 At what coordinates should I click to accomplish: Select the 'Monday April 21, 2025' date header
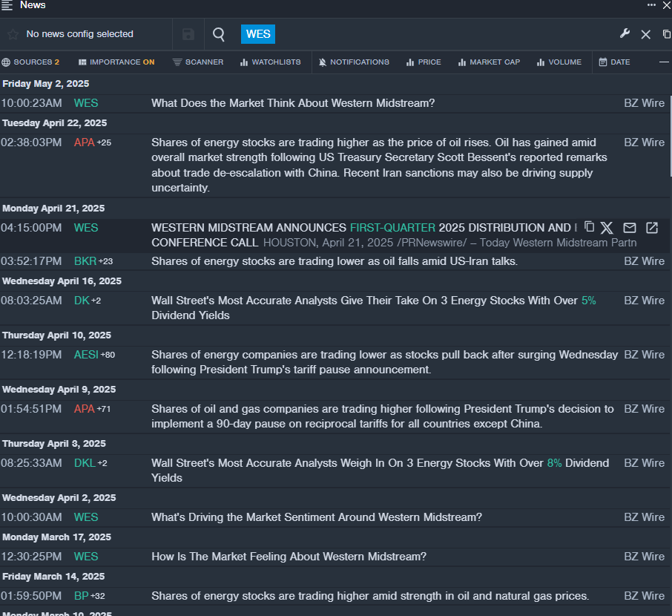[53, 209]
